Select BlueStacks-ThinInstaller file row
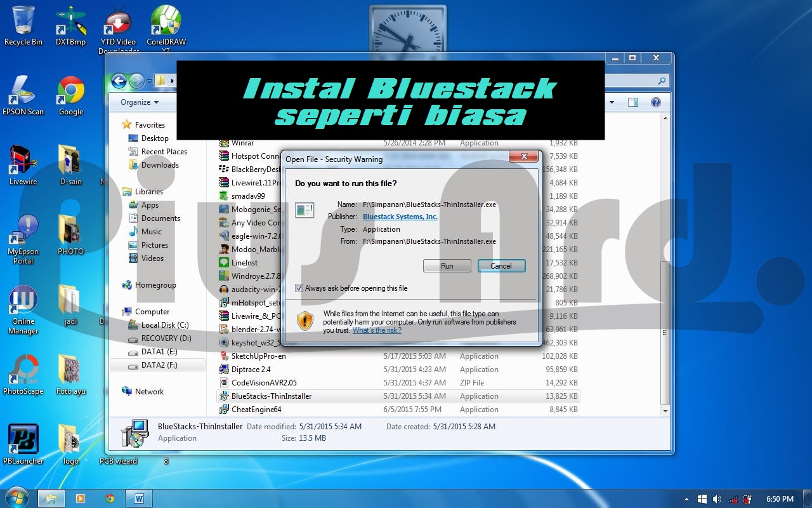Screen dimensions: 812x508 click(x=398, y=396)
